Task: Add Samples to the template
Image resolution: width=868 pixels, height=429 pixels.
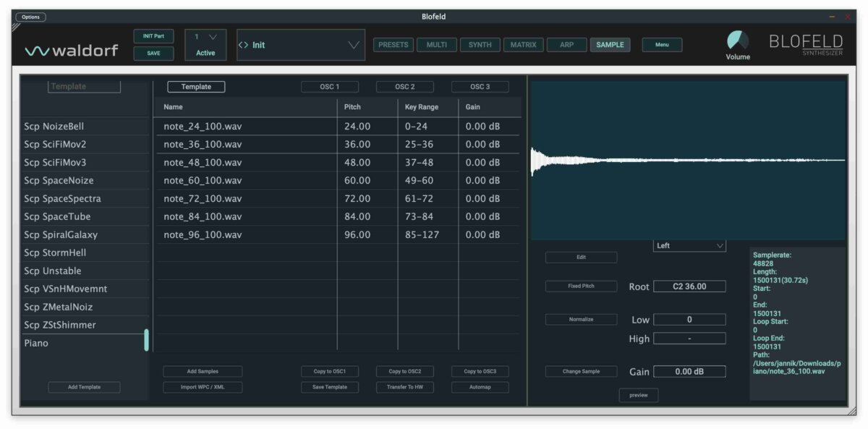Action: [202, 370]
